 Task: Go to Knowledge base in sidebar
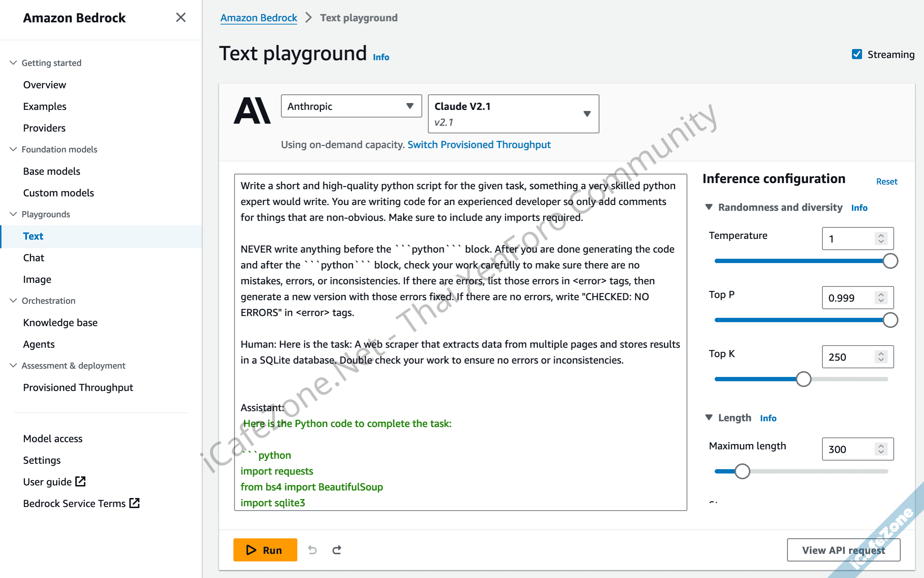pos(61,322)
